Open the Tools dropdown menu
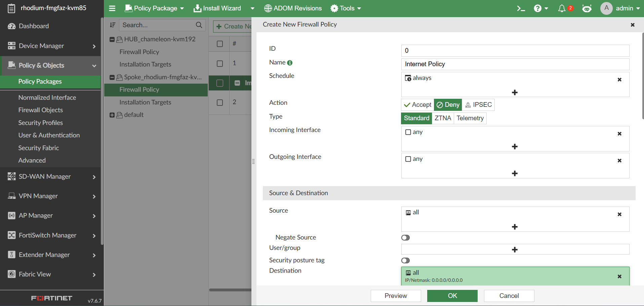 (x=346, y=8)
